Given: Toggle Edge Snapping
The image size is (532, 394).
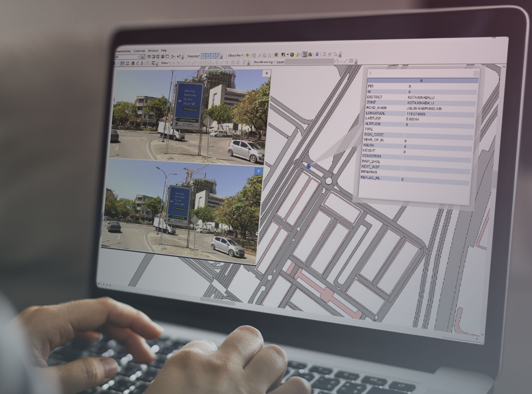Looking at the screenshot, I should (x=217, y=56).
